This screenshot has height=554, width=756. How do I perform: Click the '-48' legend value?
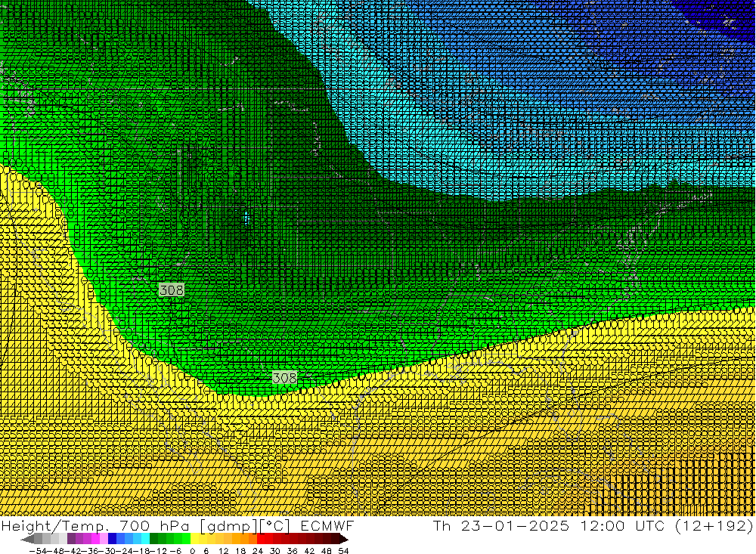click(x=55, y=550)
